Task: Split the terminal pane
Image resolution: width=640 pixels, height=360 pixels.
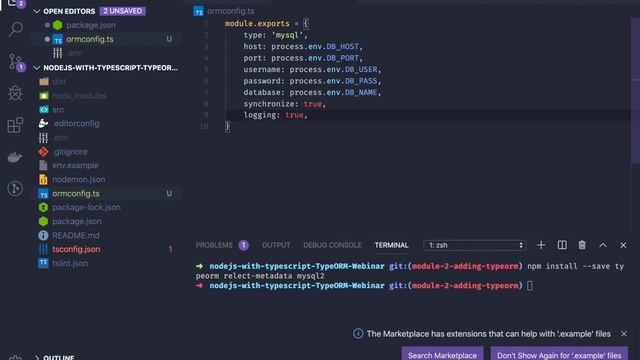Action: [x=562, y=245]
